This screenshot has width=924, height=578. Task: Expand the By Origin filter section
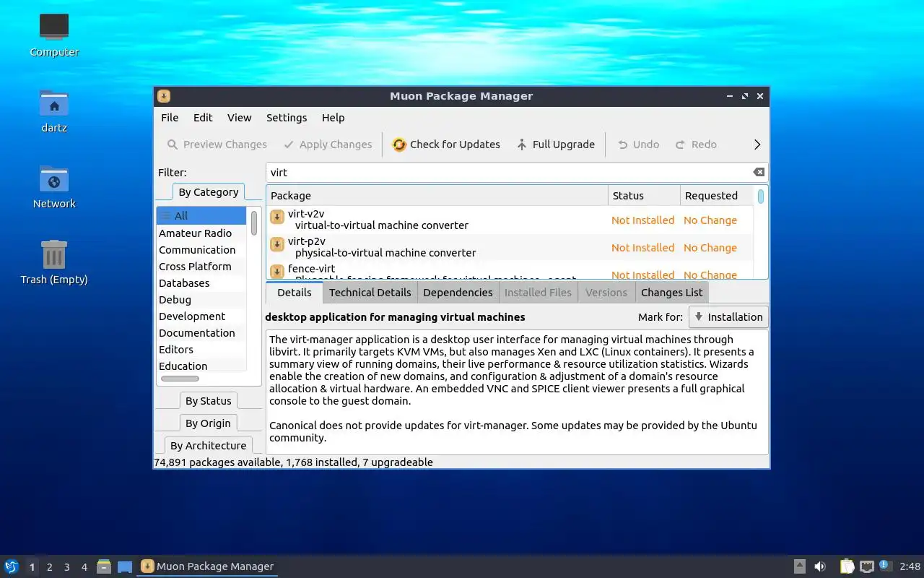209,423
